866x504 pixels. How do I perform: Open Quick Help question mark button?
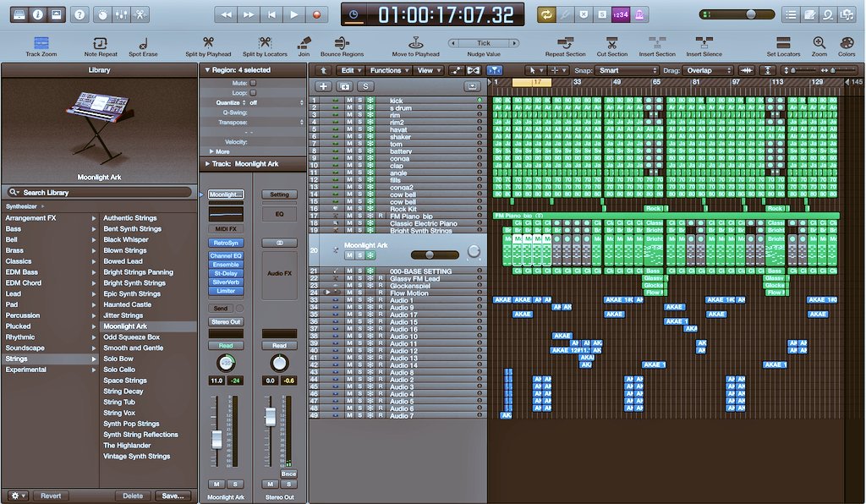click(x=79, y=15)
